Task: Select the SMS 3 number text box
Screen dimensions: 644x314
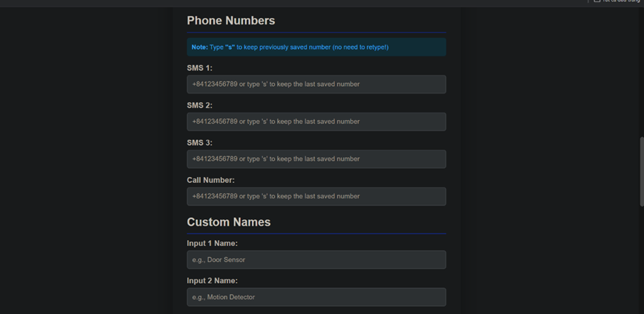Action: click(316, 159)
